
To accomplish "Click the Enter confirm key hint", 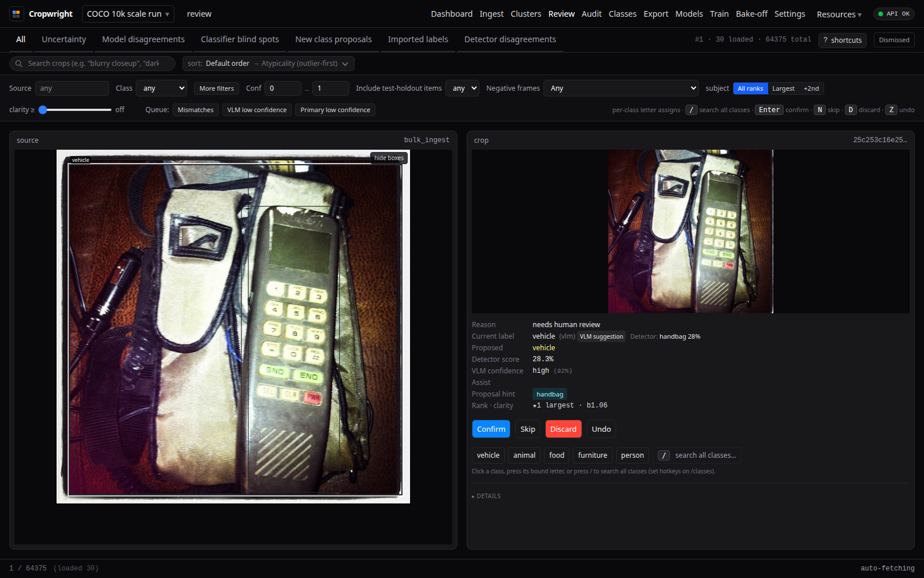I will coord(769,110).
